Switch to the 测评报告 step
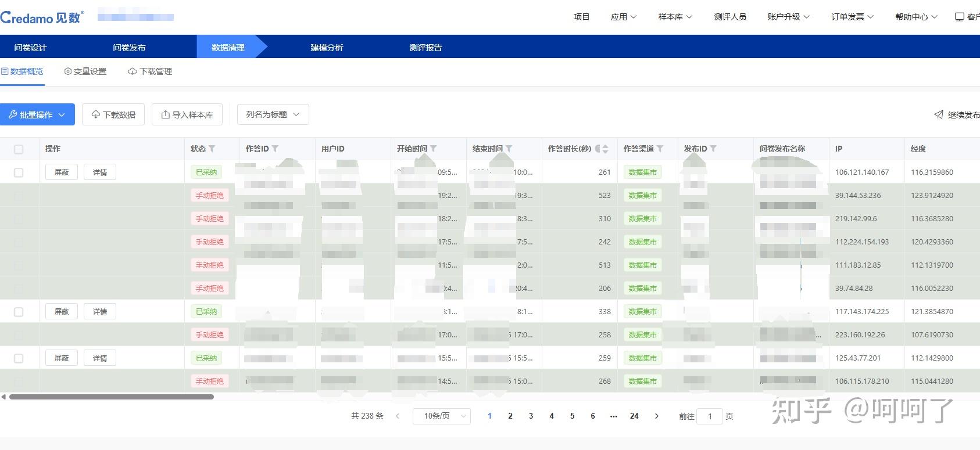Screen dimensions: 980x450 (425, 48)
